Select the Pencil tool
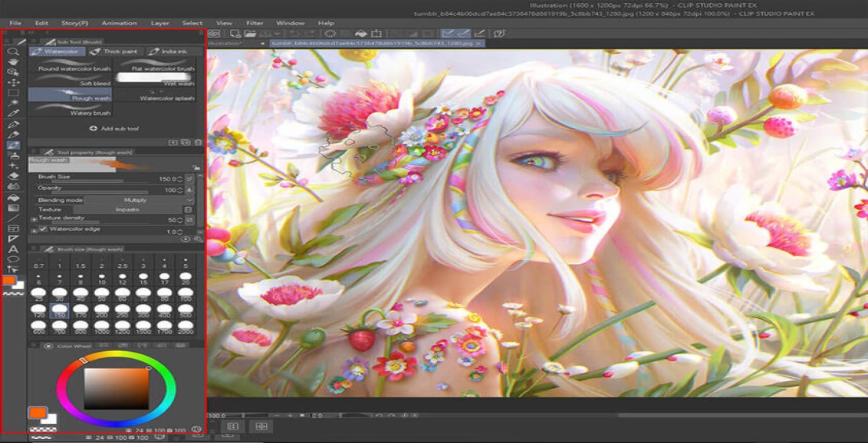The image size is (868, 443). 13,134
